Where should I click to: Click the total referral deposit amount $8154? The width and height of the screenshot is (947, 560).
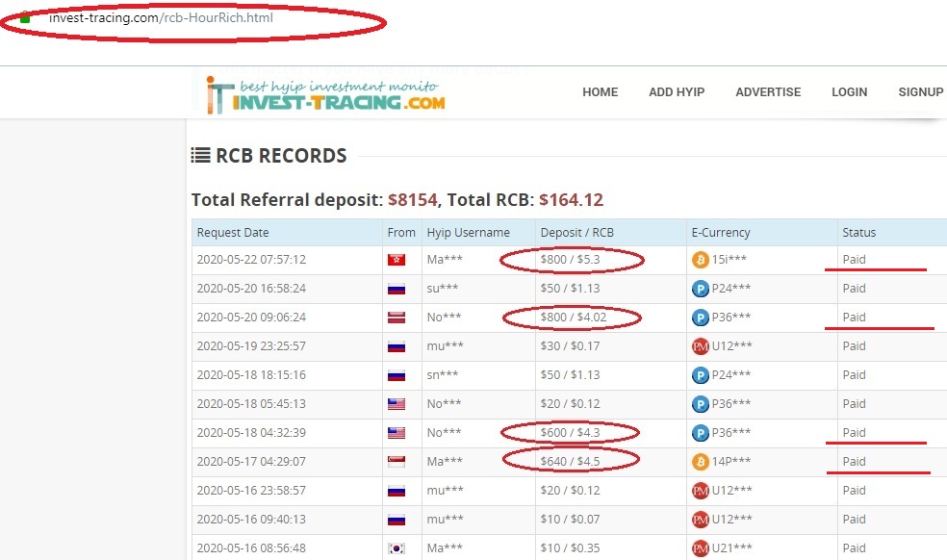point(413,200)
